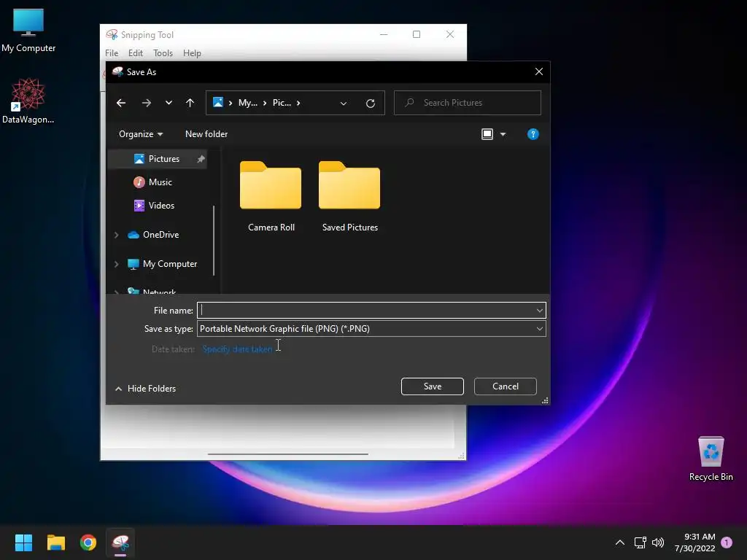Open Help menu in Snipping Tool
The width and height of the screenshot is (747, 560).
[192, 53]
